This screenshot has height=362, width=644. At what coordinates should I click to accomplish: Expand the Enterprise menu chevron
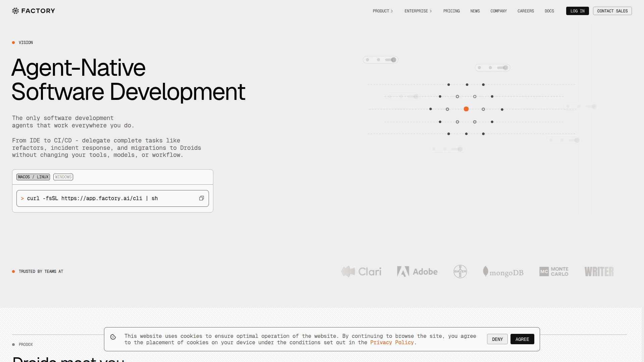pyautogui.click(x=431, y=11)
